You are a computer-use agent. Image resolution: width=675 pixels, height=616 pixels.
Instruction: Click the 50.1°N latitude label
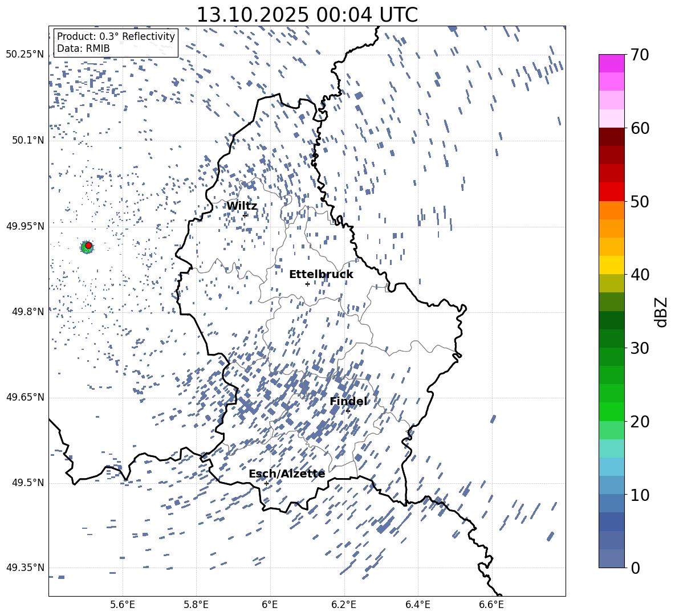click(x=27, y=140)
